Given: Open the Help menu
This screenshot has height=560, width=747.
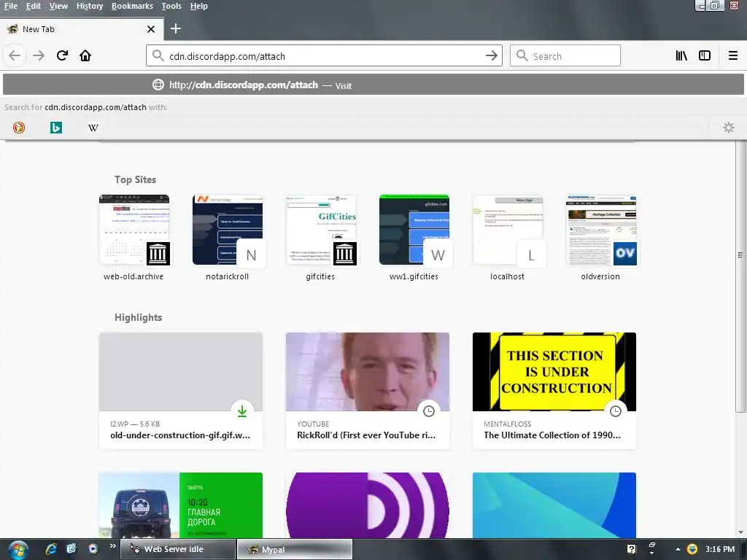Looking at the screenshot, I should 198,6.
